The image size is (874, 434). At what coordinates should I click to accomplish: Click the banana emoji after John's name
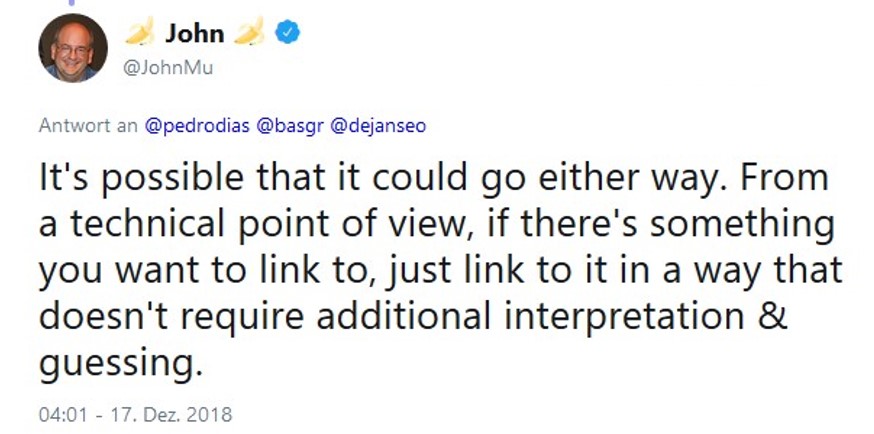(x=249, y=31)
